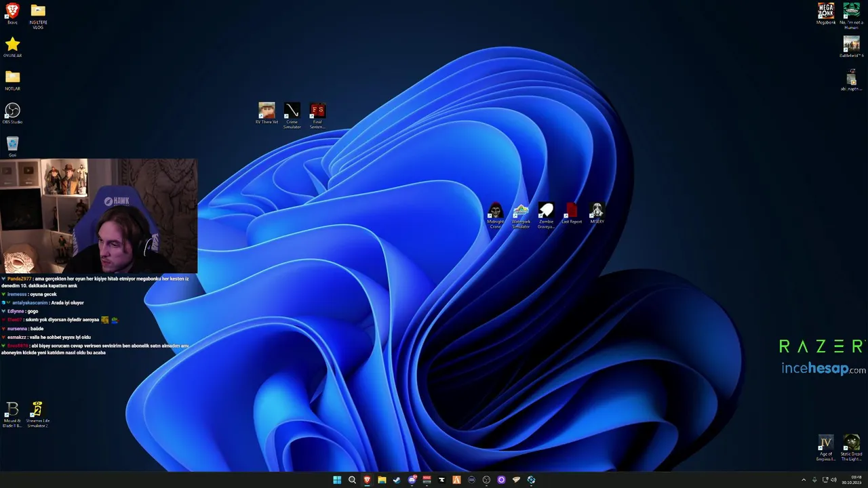
Task: Select the Midnight Crane game shortcut
Action: point(496,215)
